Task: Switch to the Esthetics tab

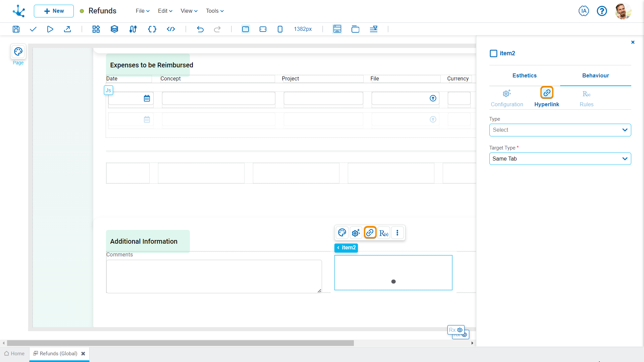Action: pyautogui.click(x=524, y=76)
